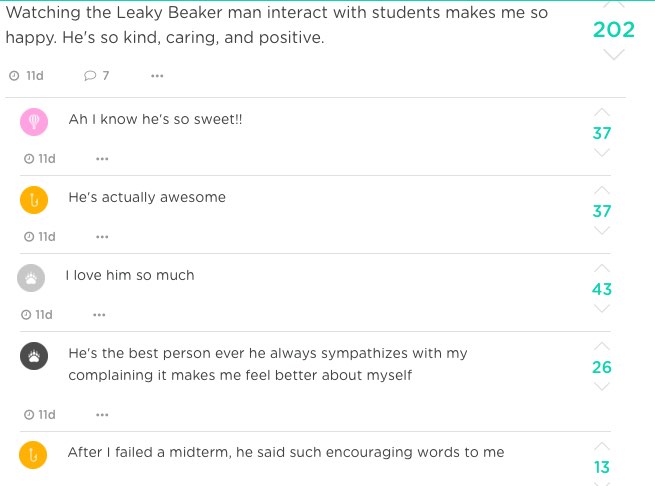This screenshot has height=486, width=655.
Task: Open more options menu on the main post
Action: pos(157,76)
